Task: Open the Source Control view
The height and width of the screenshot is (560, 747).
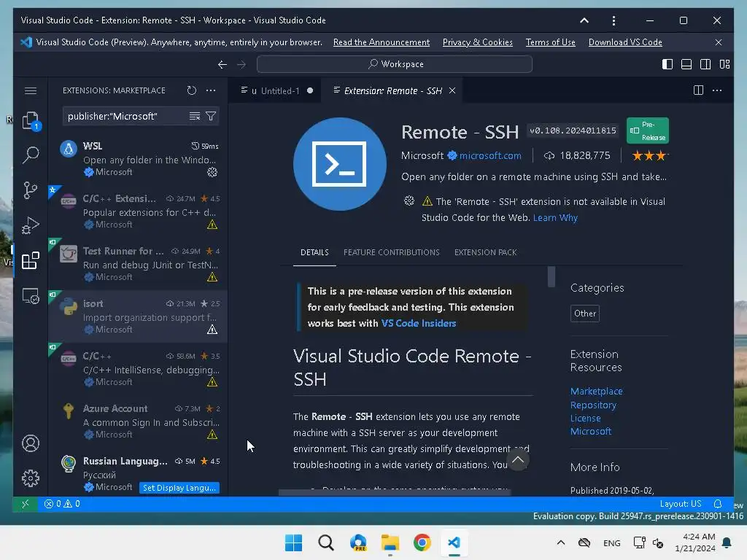Action: click(31, 190)
